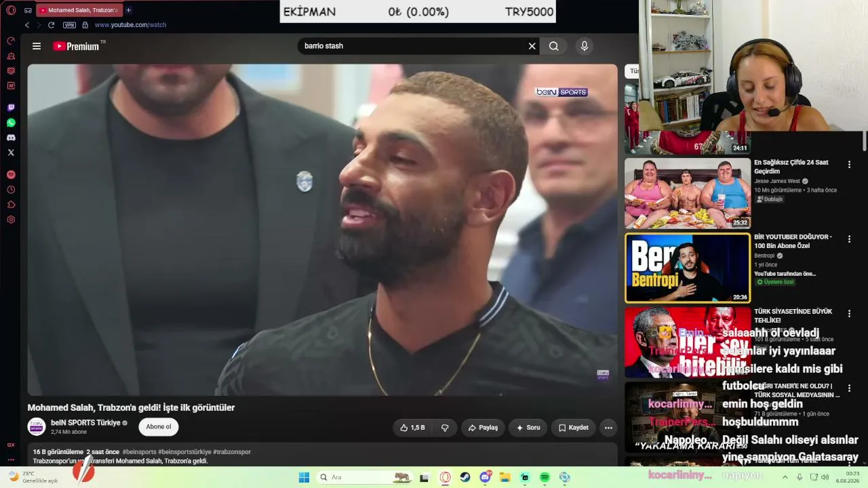The image size is (868, 488).
Task: Open Bentropi channel name
Action: (766, 256)
